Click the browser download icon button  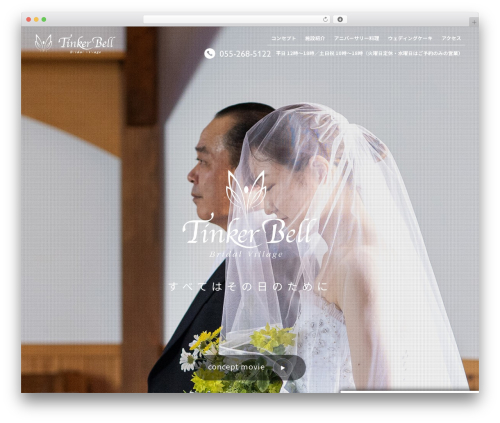click(340, 19)
